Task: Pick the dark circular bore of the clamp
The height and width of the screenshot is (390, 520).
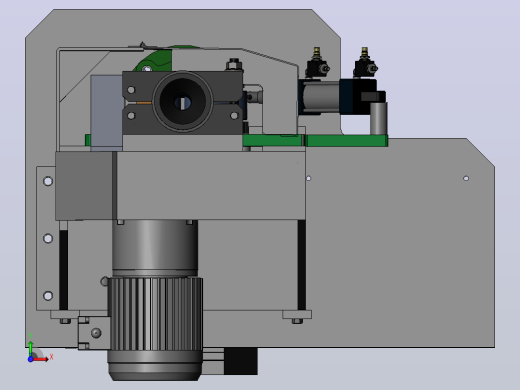Action: coord(182,101)
